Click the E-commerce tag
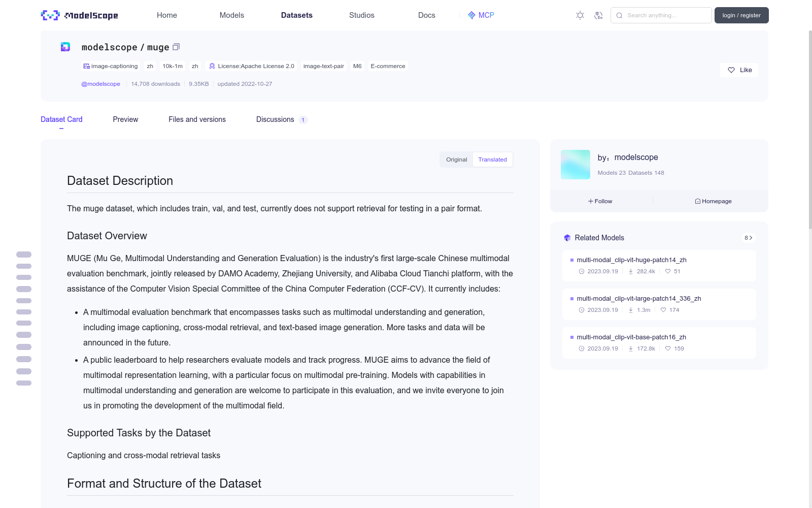This screenshot has width=812, height=508. pos(388,66)
